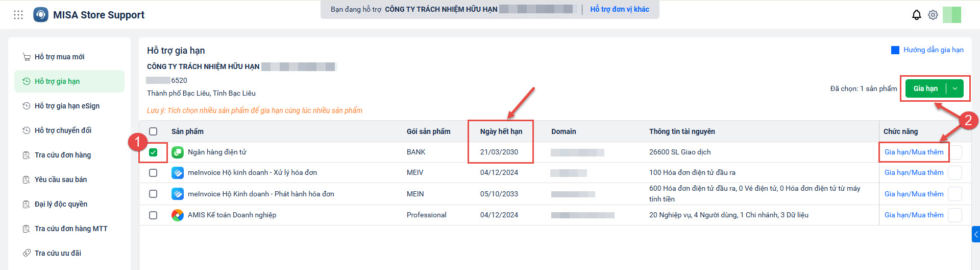Open Tra cứu ưu đãi menu
The height and width of the screenshot is (270, 980).
tap(69, 253)
